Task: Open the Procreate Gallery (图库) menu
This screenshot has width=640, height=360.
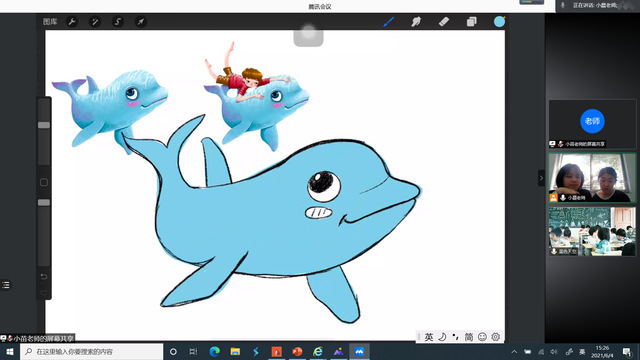Action: pyautogui.click(x=50, y=22)
